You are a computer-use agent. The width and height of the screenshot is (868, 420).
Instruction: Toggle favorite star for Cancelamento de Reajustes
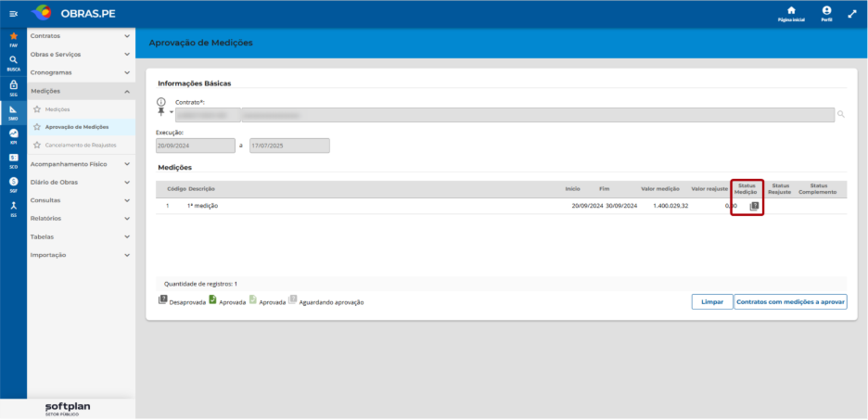37,145
